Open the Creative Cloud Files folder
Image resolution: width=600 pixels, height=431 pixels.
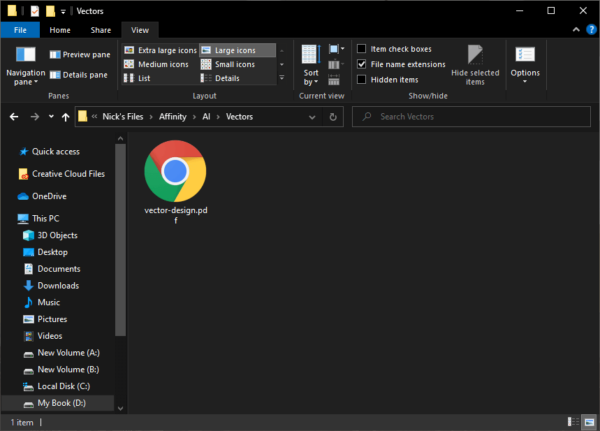(67, 174)
